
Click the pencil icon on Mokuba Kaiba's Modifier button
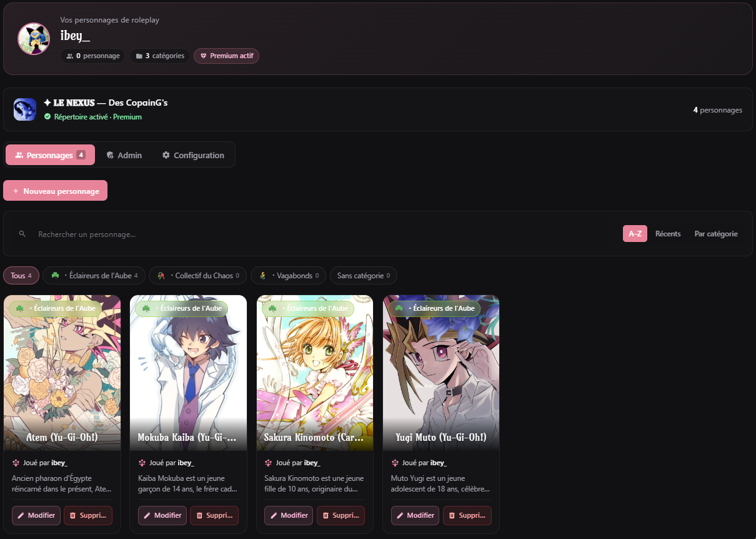[x=147, y=516]
